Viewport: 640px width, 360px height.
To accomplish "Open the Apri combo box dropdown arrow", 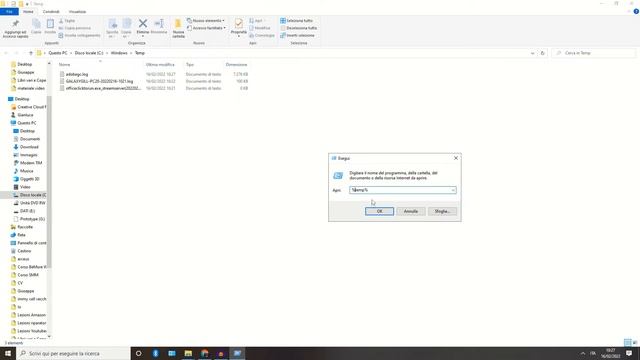I will (453, 190).
